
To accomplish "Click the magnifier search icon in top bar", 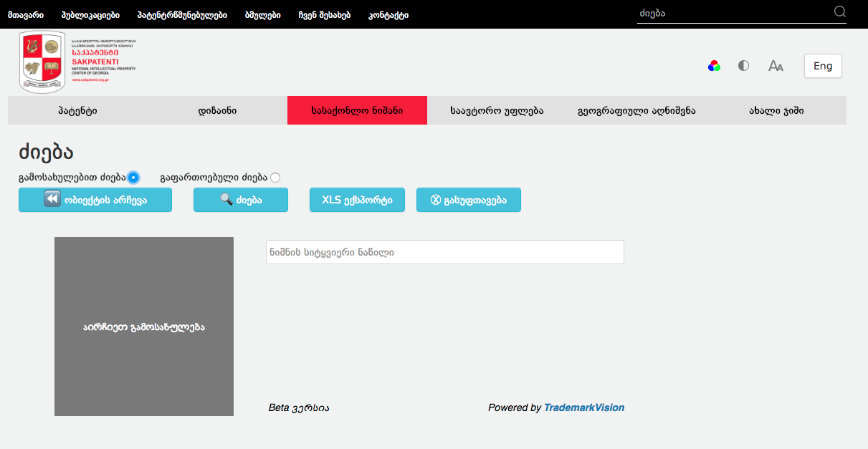I will pyautogui.click(x=840, y=11).
